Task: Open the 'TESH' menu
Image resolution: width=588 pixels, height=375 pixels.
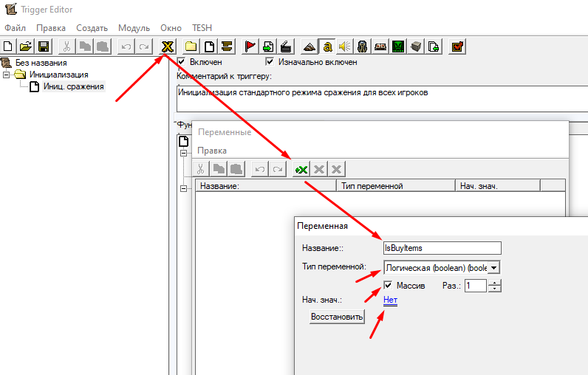Action: (x=202, y=28)
